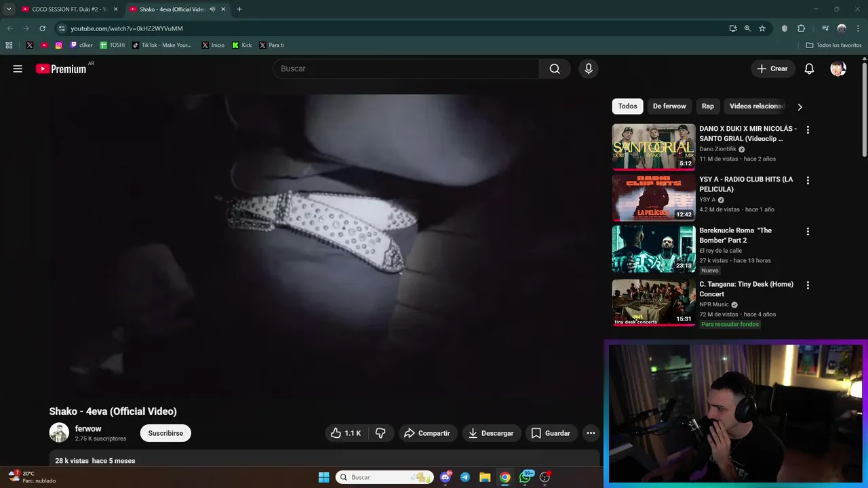Open the YouTube account avatar menu
The image size is (868, 488).
click(838, 68)
